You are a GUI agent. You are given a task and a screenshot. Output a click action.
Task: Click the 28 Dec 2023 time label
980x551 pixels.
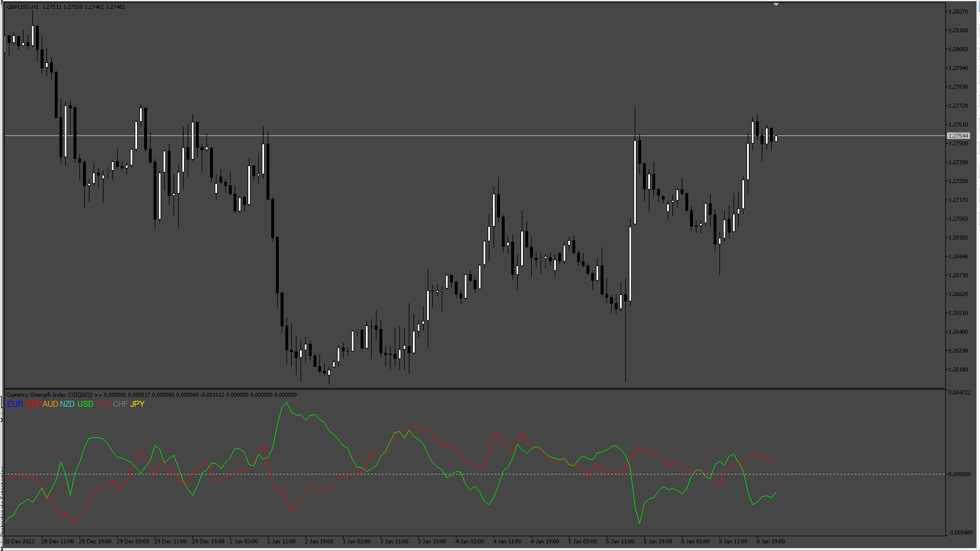click(19, 542)
